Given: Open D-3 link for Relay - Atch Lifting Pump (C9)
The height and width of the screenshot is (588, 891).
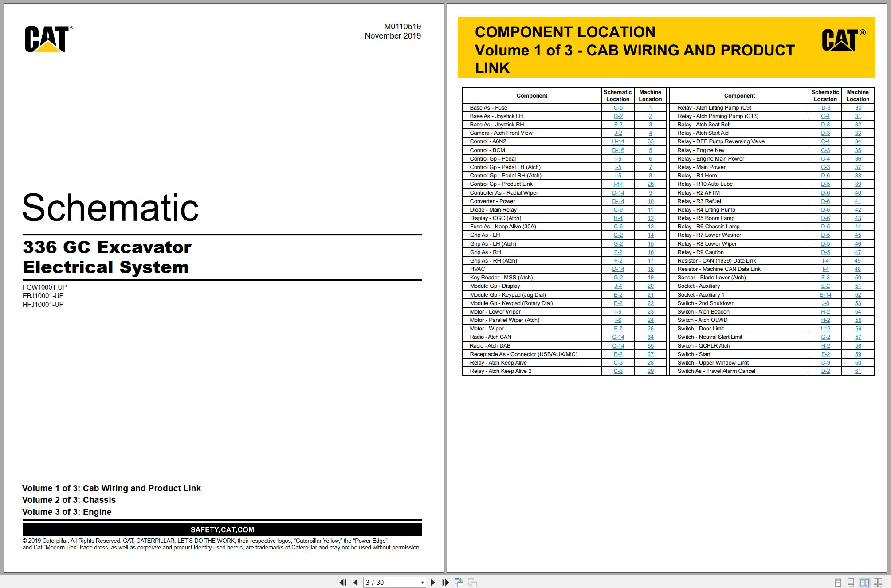Looking at the screenshot, I should tap(825, 108).
